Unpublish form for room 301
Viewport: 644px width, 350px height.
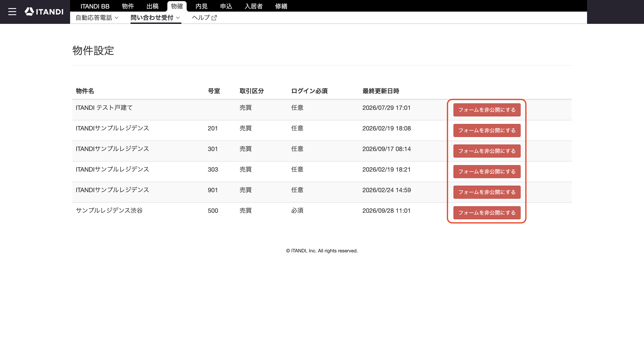click(x=487, y=151)
